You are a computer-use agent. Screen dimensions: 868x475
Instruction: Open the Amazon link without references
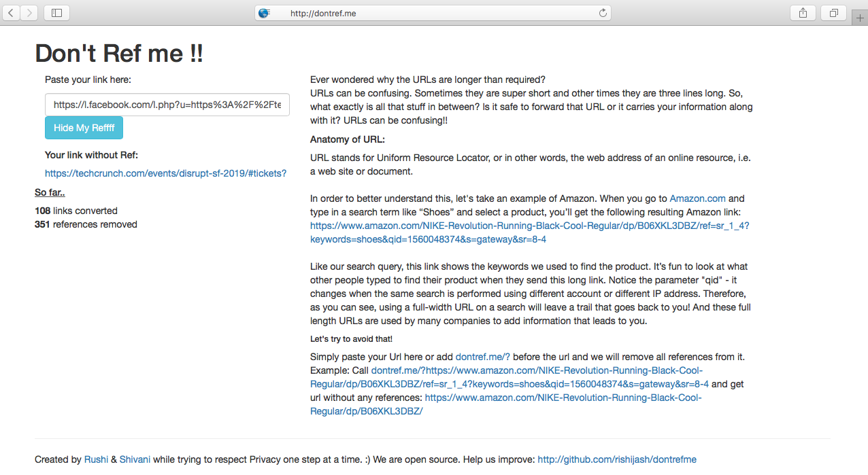click(506, 404)
